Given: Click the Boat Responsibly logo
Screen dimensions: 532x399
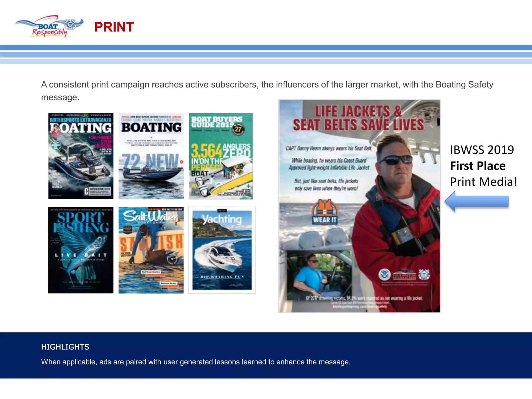Looking at the screenshot, I should pyautogui.click(x=50, y=27).
